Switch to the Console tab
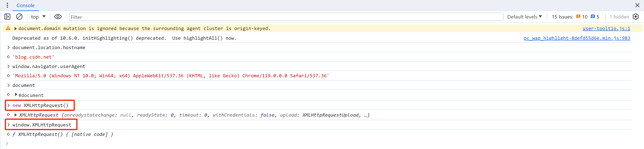The image size is (644, 149). coord(26,5)
